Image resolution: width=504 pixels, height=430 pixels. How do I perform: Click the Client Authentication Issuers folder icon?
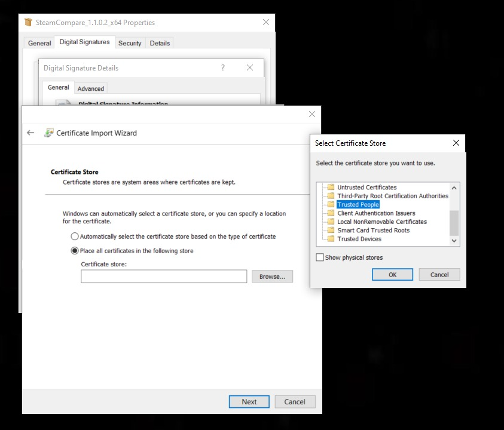(x=331, y=213)
